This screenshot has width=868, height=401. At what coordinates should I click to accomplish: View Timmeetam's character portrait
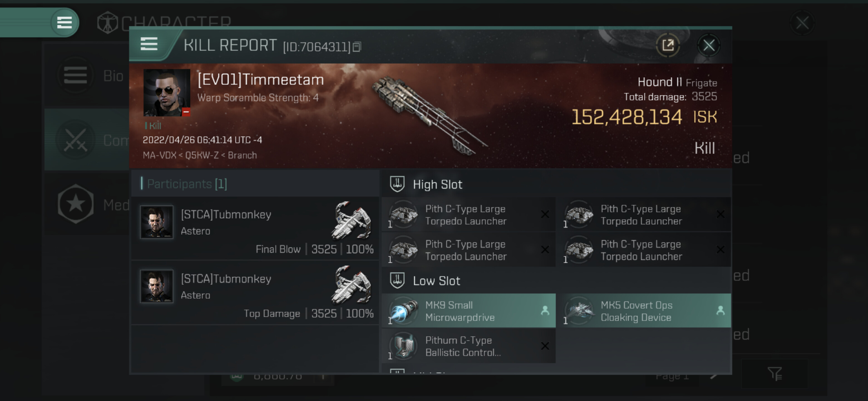tap(167, 93)
